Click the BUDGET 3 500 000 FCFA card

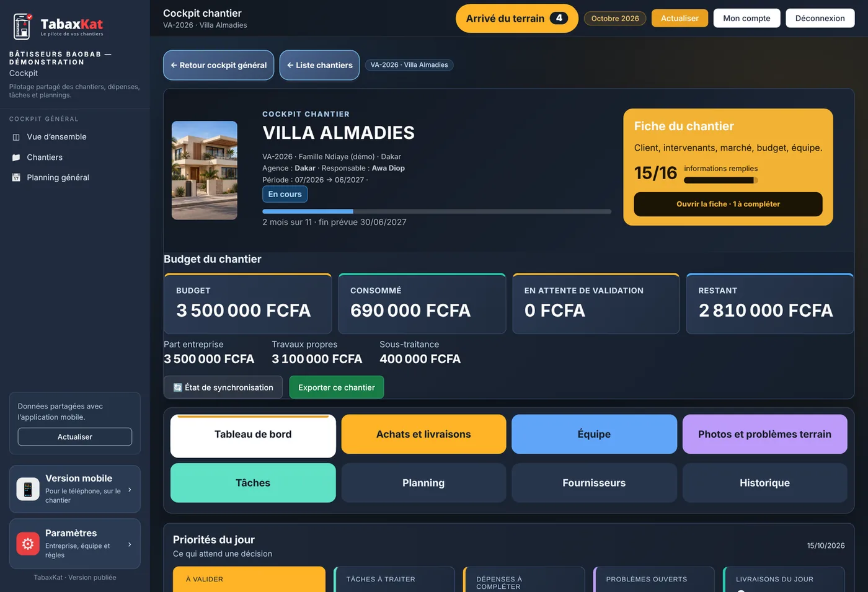(247, 304)
